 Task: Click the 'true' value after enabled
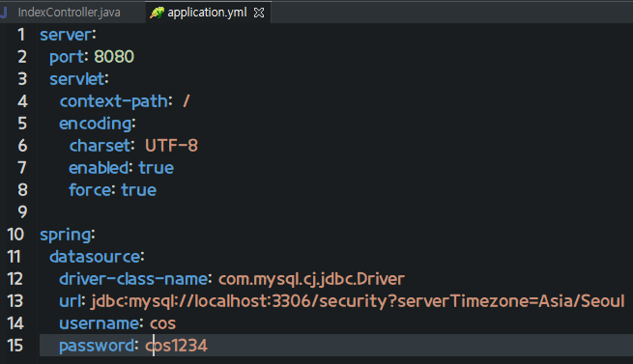click(x=157, y=167)
